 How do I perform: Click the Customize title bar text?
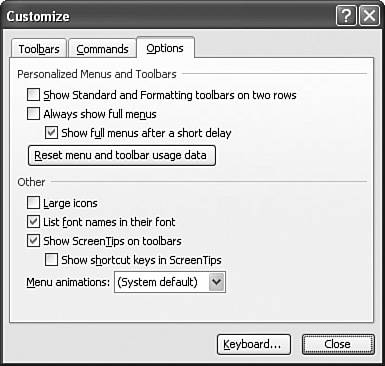pyautogui.click(x=38, y=16)
